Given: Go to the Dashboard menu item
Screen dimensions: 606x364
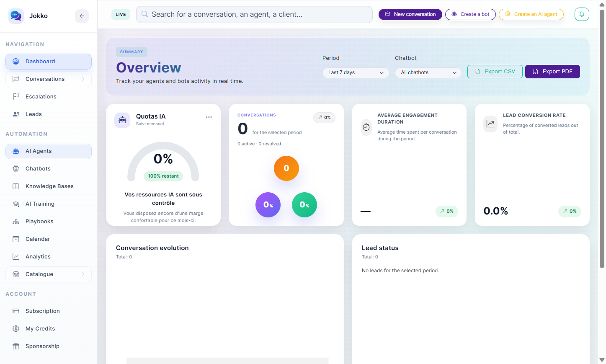Looking at the screenshot, I should click(x=49, y=61).
